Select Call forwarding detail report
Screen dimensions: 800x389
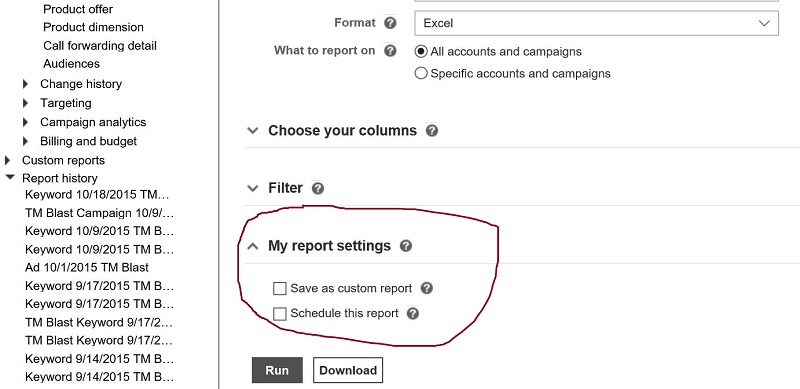pos(100,46)
